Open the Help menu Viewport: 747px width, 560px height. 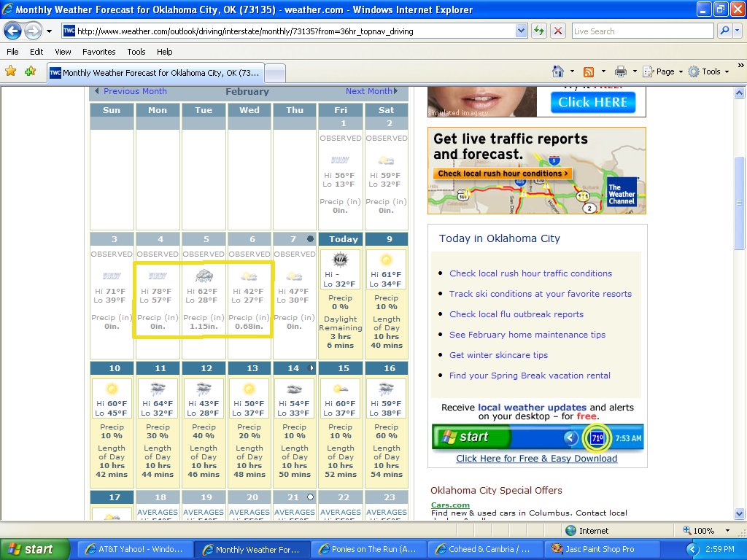164,52
